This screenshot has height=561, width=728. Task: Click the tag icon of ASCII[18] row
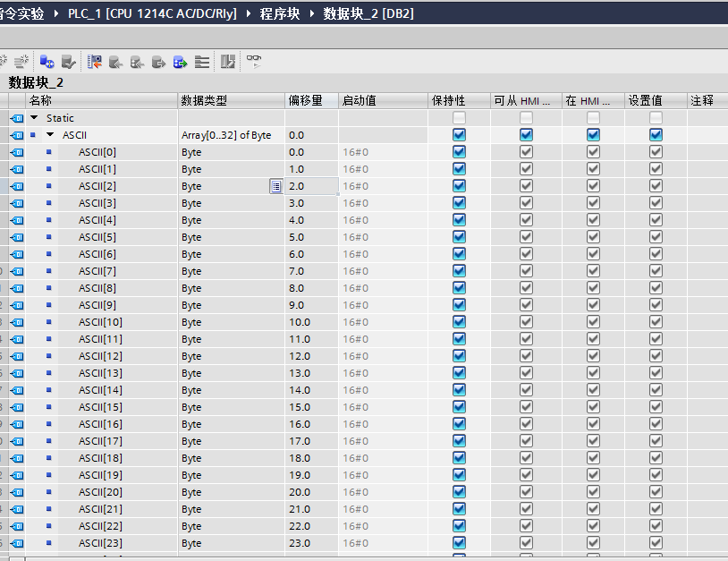[17, 458]
